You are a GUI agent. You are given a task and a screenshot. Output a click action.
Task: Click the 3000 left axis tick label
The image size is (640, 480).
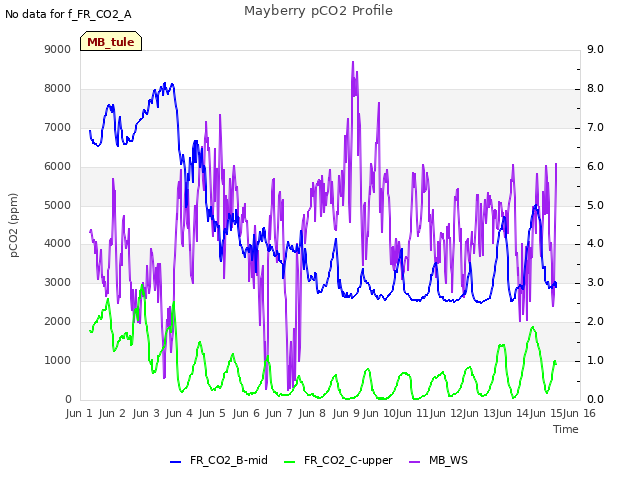coord(58,282)
